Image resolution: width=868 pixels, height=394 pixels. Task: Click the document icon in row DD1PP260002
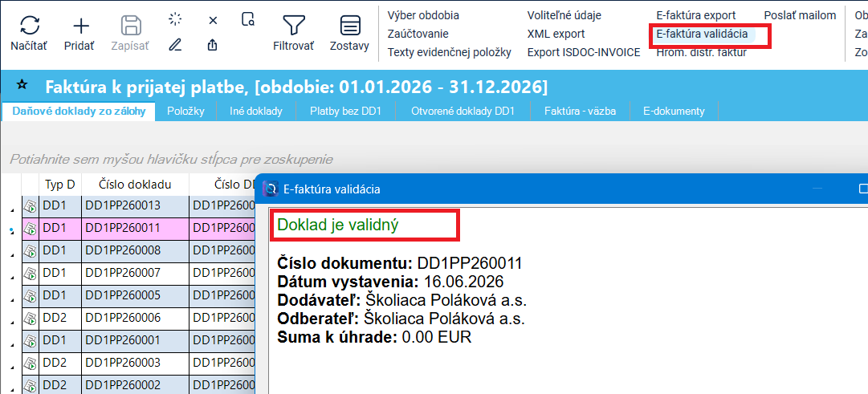click(x=31, y=384)
